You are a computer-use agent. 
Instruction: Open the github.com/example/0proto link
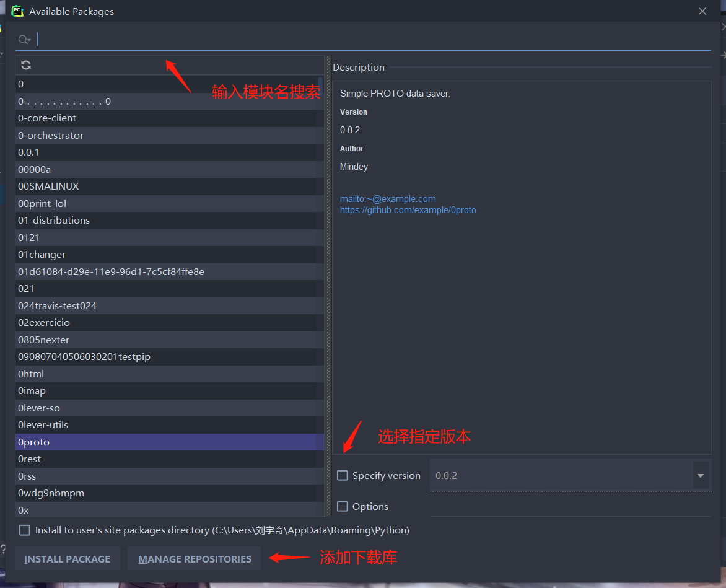(x=408, y=210)
